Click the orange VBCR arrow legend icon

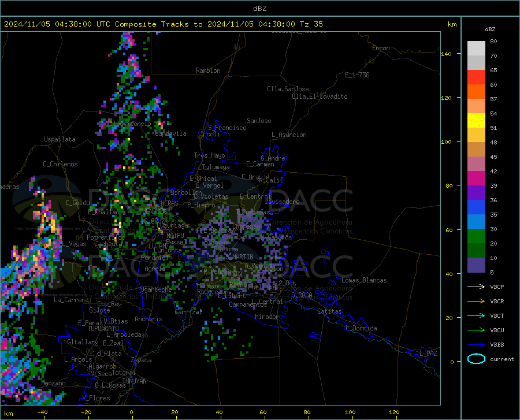click(x=476, y=302)
